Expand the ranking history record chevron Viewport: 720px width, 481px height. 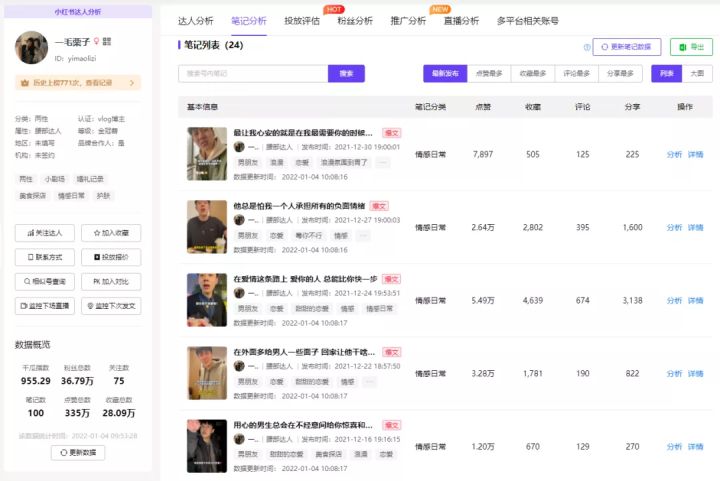click(132, 83)
